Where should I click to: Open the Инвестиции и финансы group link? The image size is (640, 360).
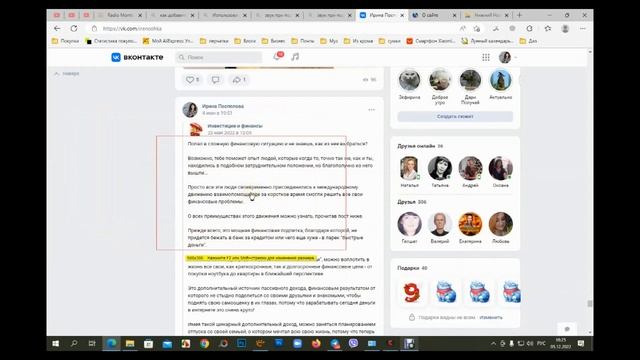pos(235,126)
